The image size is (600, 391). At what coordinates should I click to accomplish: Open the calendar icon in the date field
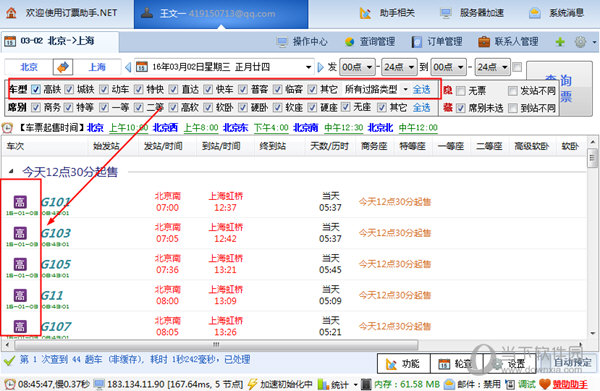[x=142, y=67]
